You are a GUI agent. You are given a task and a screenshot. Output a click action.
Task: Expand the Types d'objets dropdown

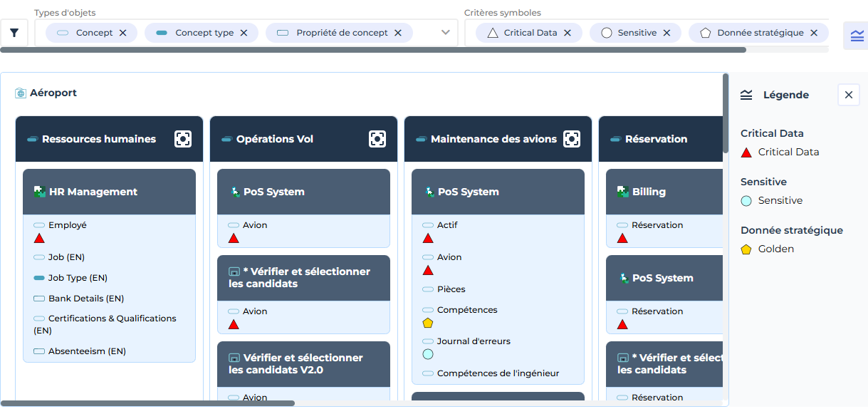pos(446,33)
